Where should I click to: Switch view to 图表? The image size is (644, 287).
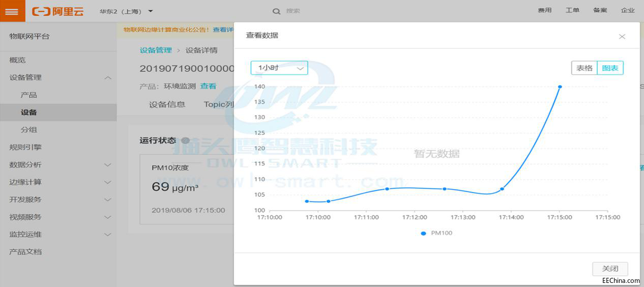610,68
